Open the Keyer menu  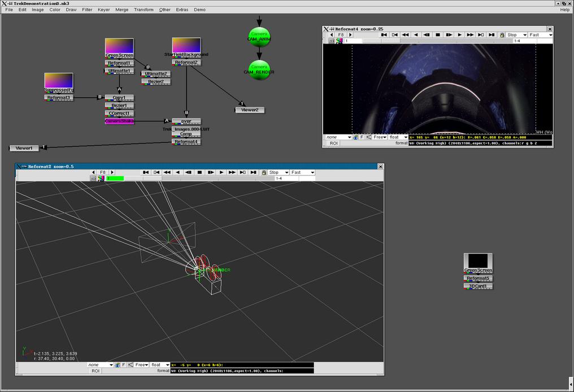point(104,10)
